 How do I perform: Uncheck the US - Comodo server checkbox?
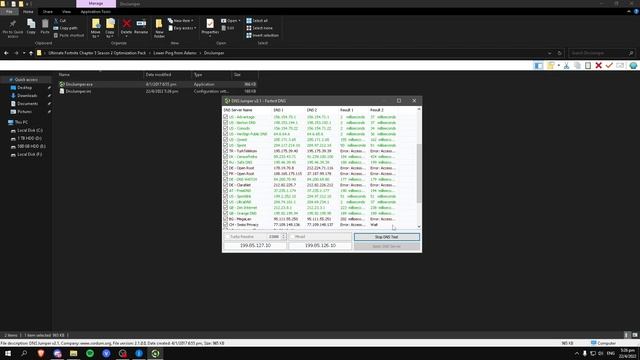226,128
